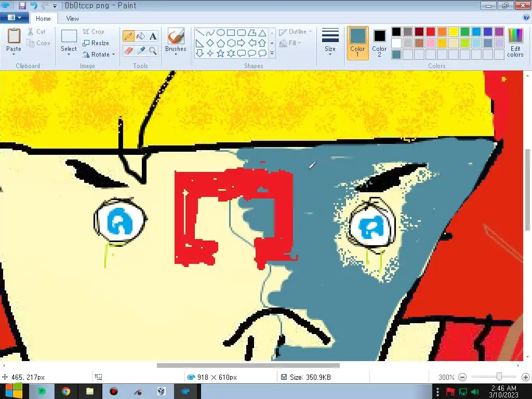Open the Paste dropdown arrow

tap(14, 54)
